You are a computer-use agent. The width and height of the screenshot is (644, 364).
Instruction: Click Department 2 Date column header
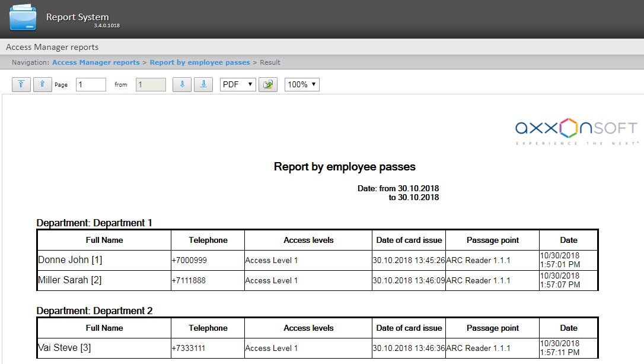(x=568, y=328)
